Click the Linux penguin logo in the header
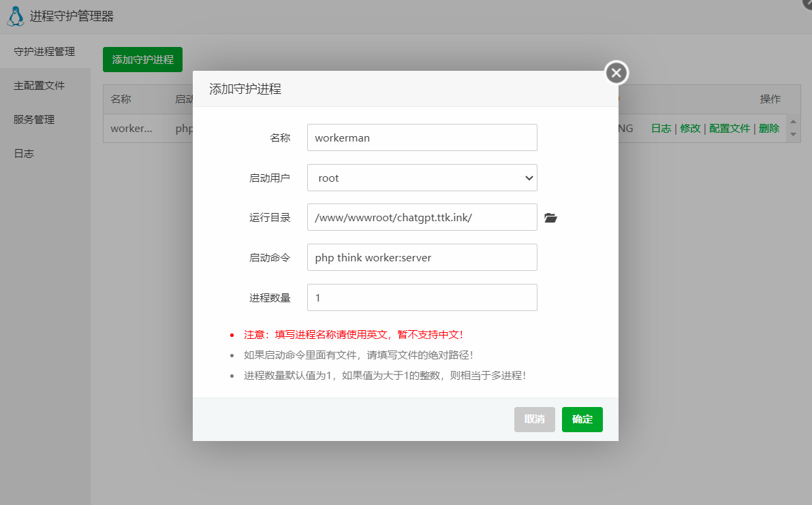This screenshot has height=505, width=812. [15, 15]
